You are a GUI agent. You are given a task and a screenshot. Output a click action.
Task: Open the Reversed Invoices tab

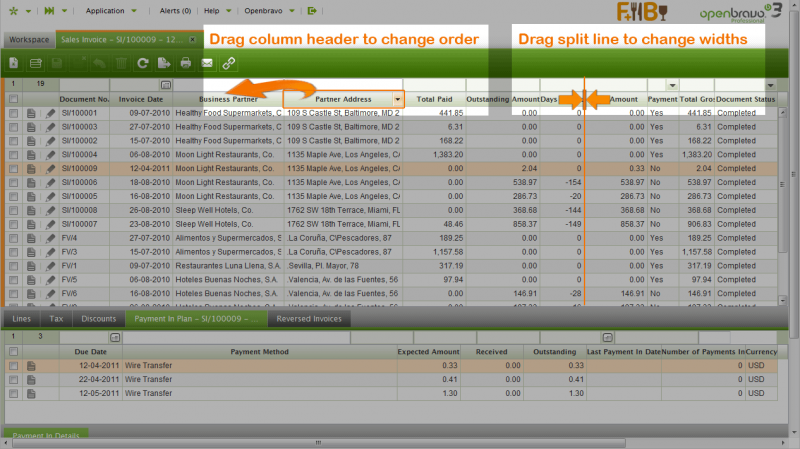click(x=308, y=319)
